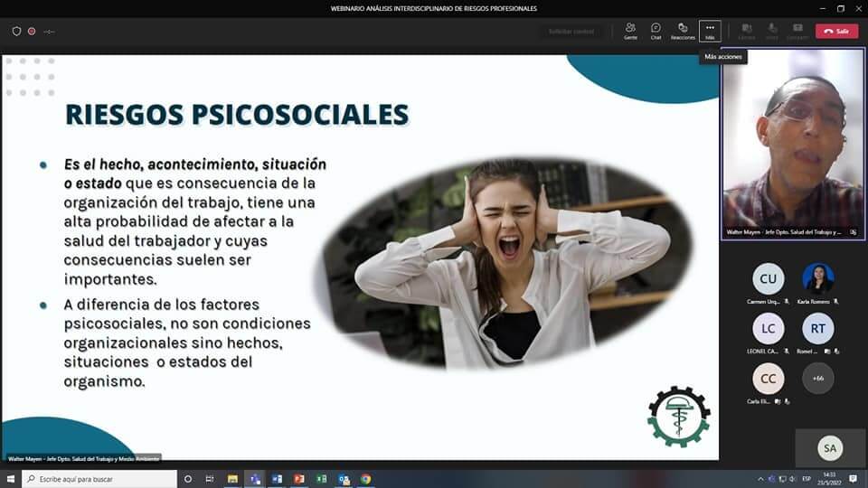Open the Gente participants panel
Viewport: 868px width, 488px height.
click(x=630, y=31)
